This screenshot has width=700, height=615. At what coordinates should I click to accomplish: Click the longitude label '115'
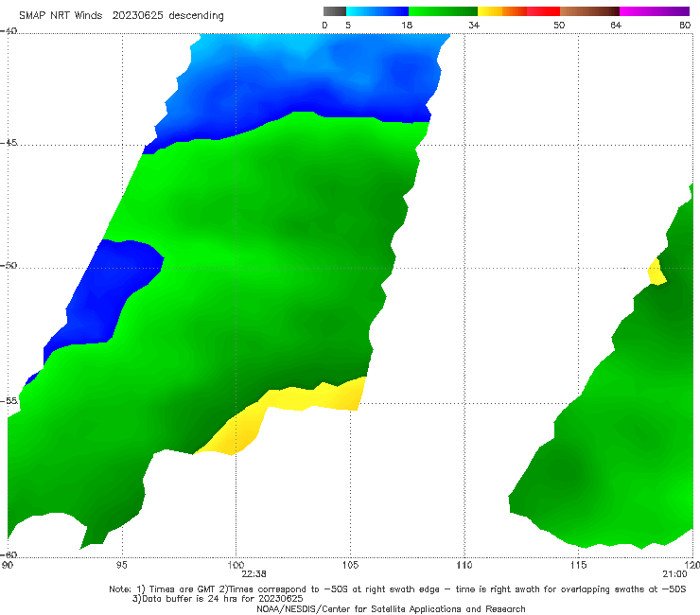tap(578, 566)
